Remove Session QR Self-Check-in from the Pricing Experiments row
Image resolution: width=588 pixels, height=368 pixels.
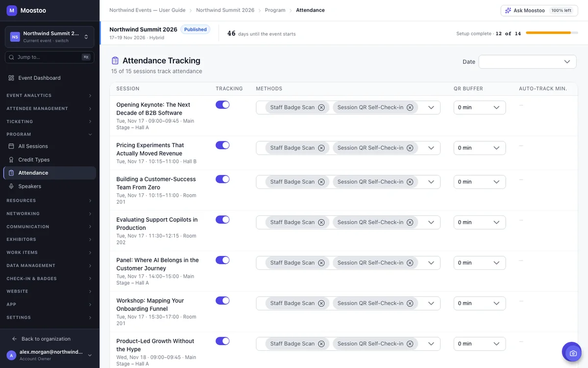(x=410, y=148)
